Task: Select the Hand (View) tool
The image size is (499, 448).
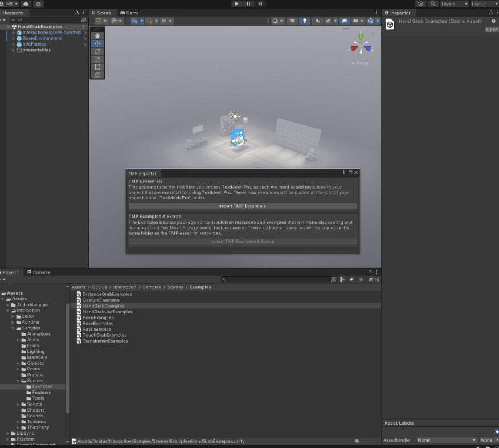Action: (x=97, y=36)
